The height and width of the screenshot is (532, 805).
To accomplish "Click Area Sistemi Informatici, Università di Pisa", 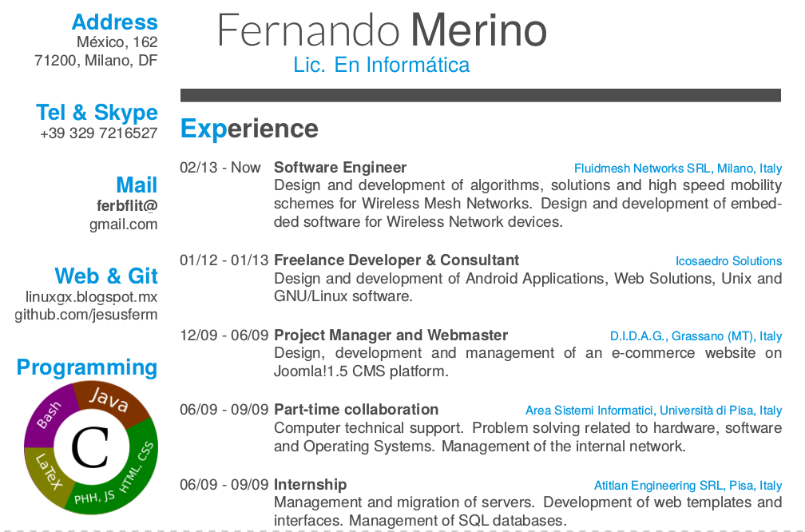I will click(653, 411).
